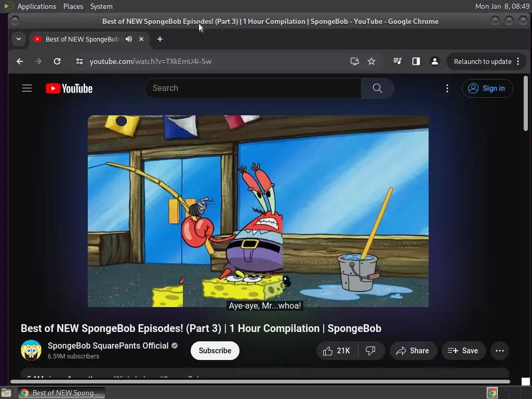Go back with the browser back arrow
This screenshot has height=399, width=532.
[20, 61]
